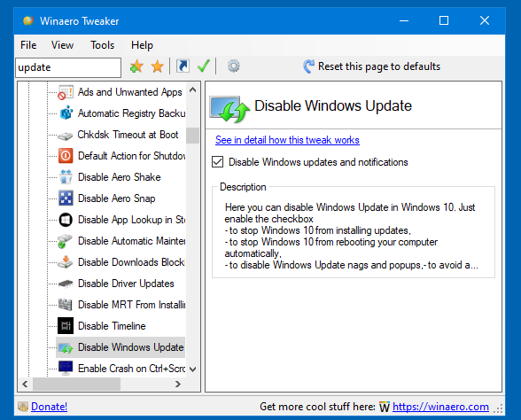The width and height of the screenshot is (521, 420).
Task: Click the horizontal scroll right arrow
Action: click(x=178, y=385)
